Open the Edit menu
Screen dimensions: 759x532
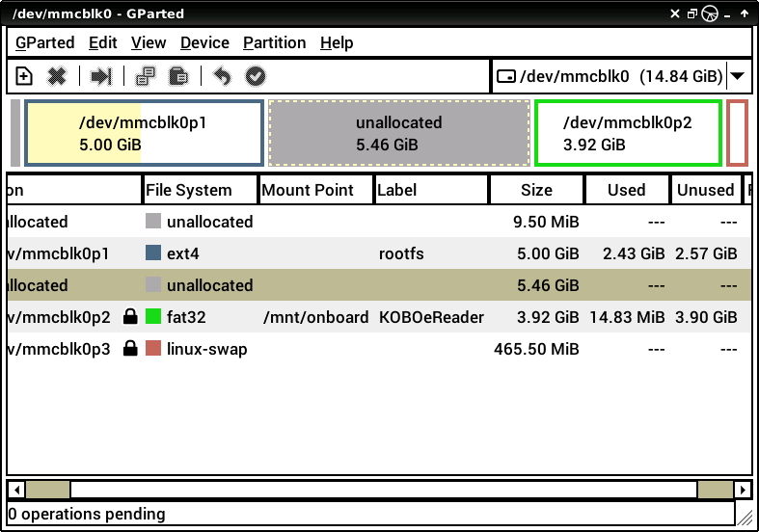click(x=102, y=42)
